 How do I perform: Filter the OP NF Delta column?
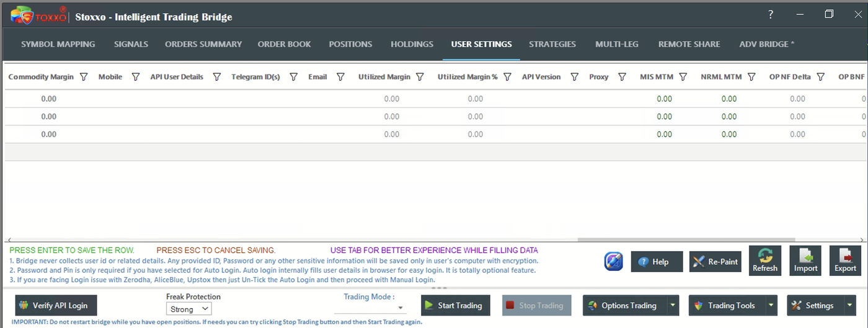[820, 77]
